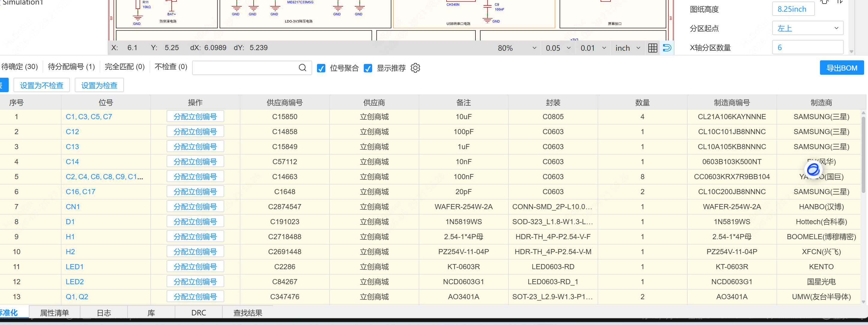This screenshot has height=325, width=868.
Task: Click cell C2874547 supplier number
Action: click(x=285, y=207)
